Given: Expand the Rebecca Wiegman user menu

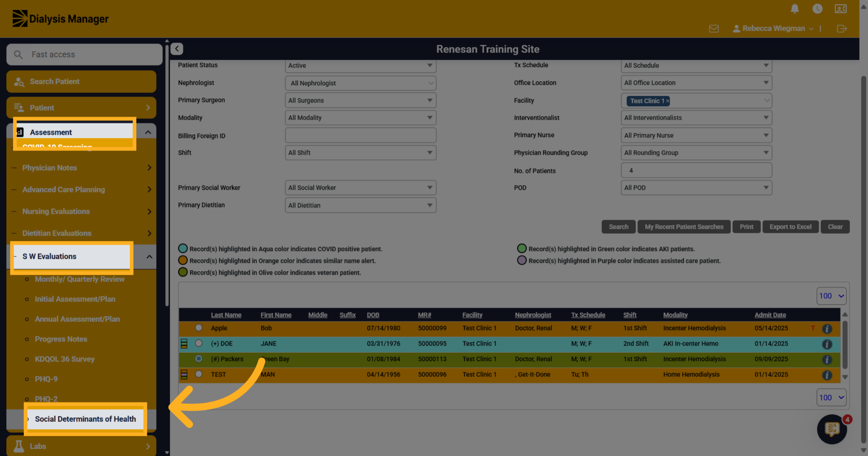Looking at the screenshot, I should (773, 29).
